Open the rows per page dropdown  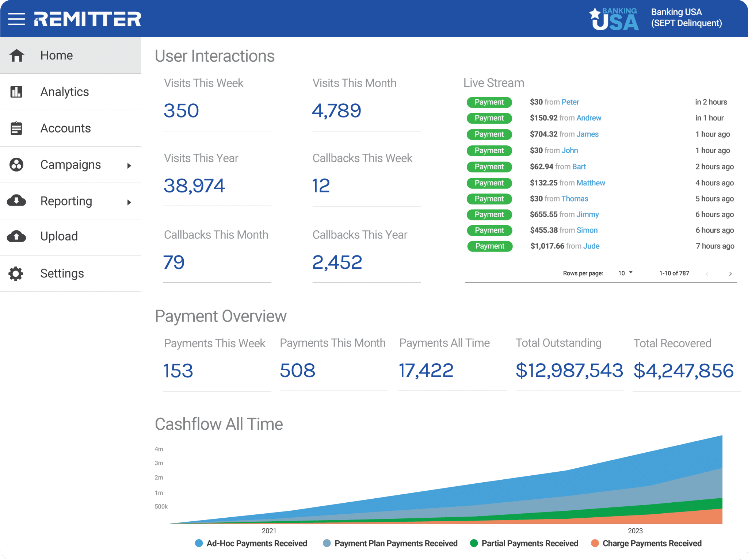tap(625, 273)
